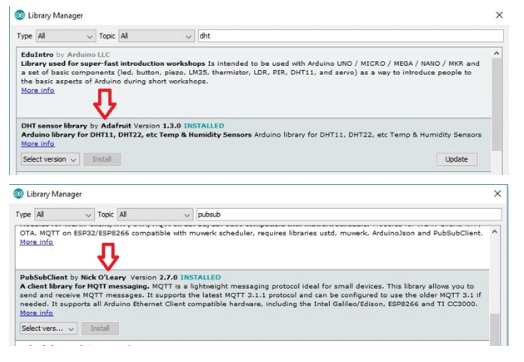The width and height of the screenshot is (524, 362).
Task: Open More info link above the PubSubClient entry
Action: point(36,242)
